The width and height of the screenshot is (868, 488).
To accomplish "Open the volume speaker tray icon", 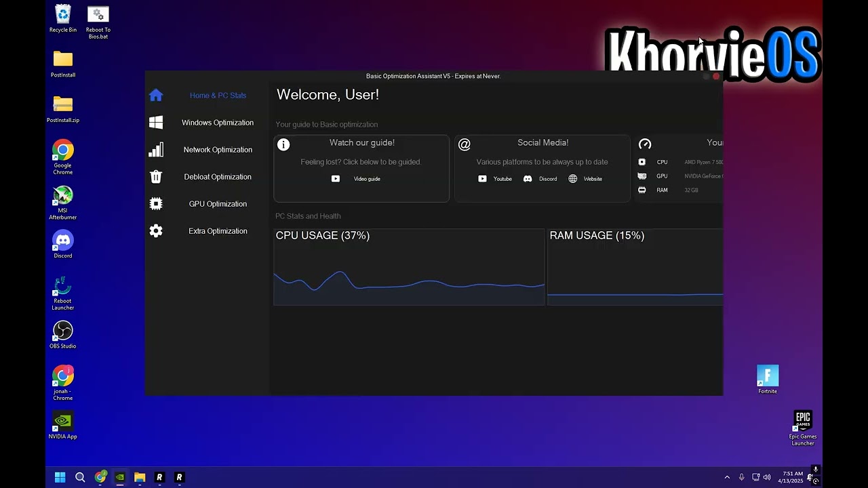I will point(767,477).
